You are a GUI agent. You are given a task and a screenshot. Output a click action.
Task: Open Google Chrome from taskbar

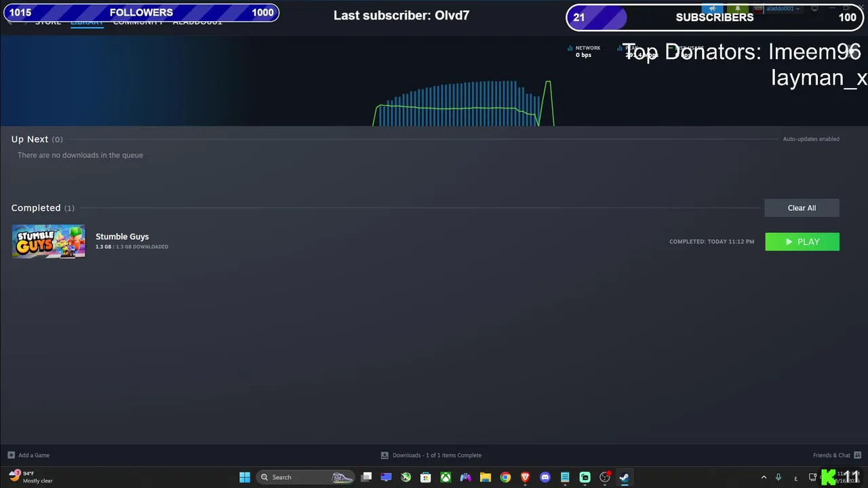(505, 477)
